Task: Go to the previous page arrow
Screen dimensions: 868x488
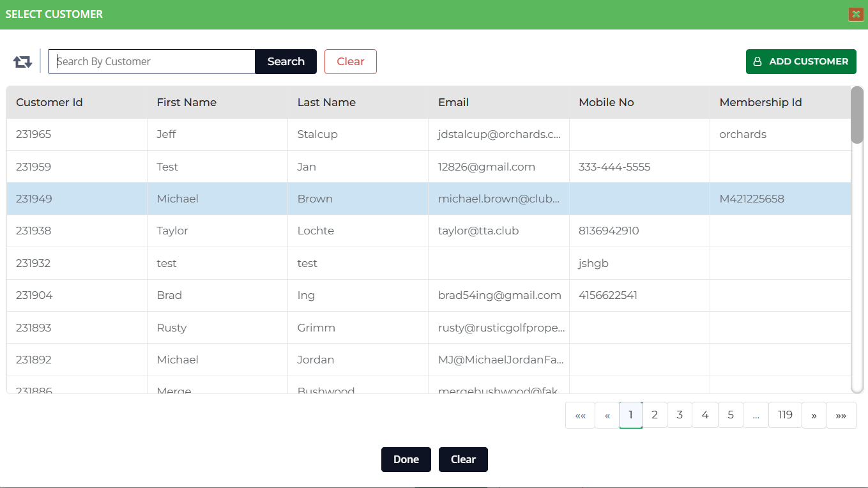Action: tap(607, 415)
